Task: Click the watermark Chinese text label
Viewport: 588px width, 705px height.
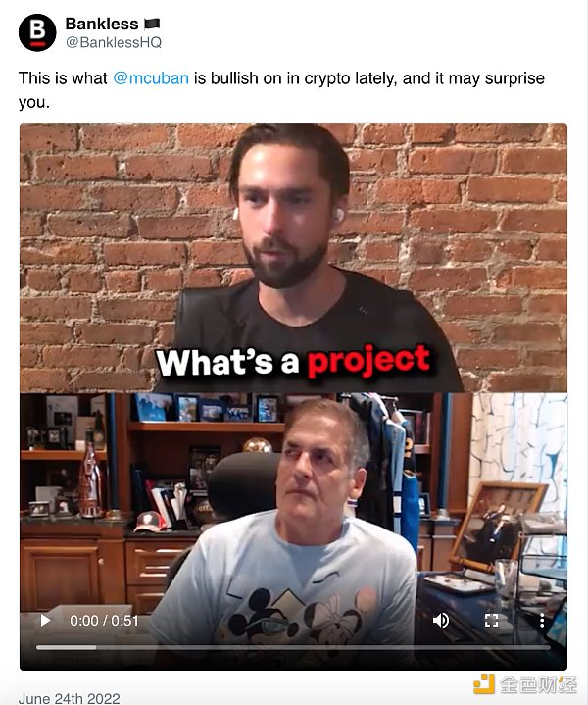Action: [538, 684]
